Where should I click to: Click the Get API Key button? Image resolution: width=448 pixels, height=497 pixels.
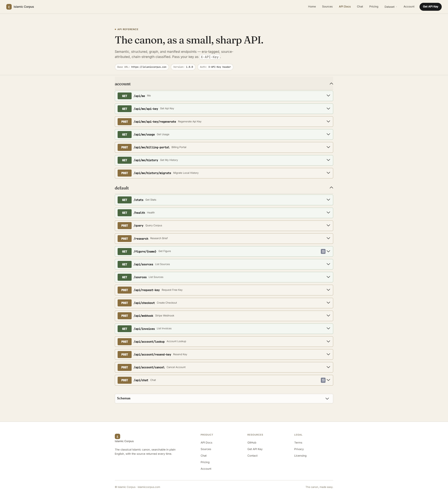pyautogui.click(x=430, y=7)
